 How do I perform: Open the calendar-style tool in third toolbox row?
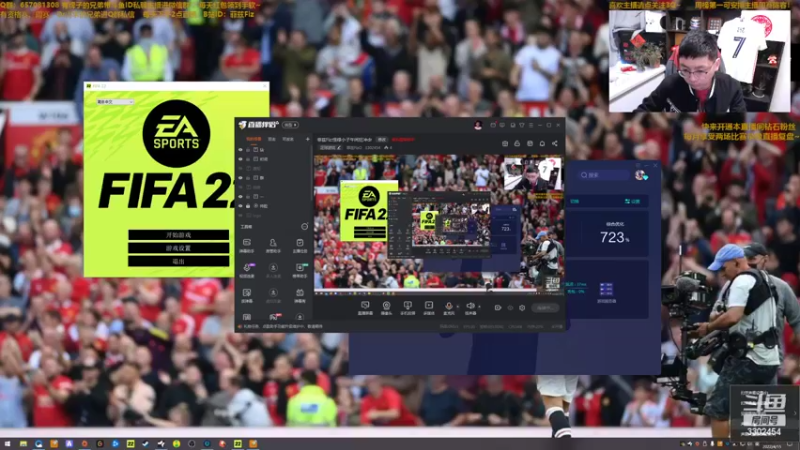point(299,295)
